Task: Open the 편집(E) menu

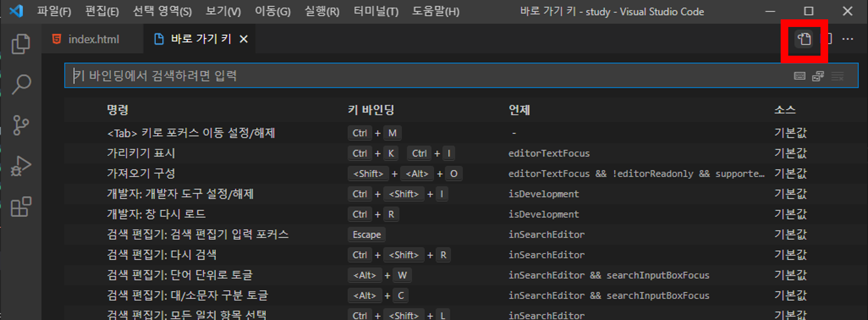Action: point(102,12)
